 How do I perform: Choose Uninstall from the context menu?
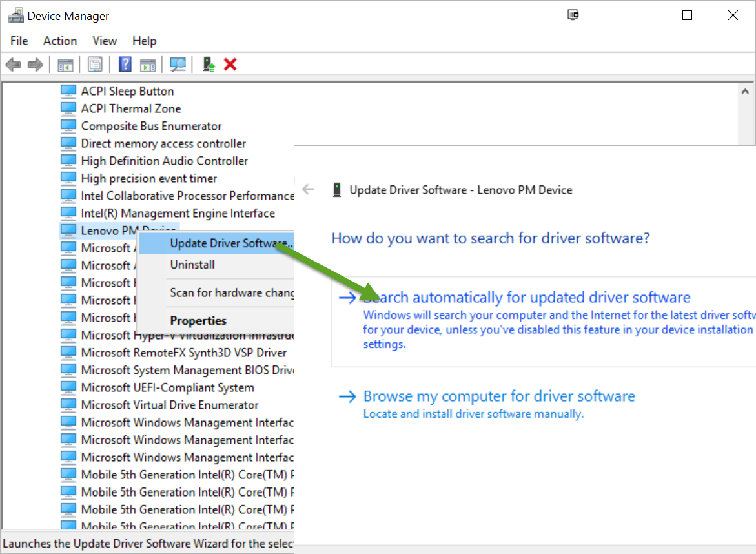tap(192, 265)
